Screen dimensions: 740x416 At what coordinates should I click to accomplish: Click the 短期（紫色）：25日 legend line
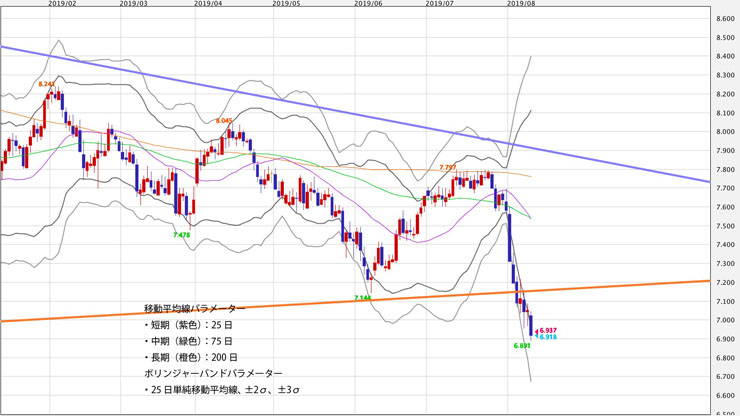coord(188,325)
